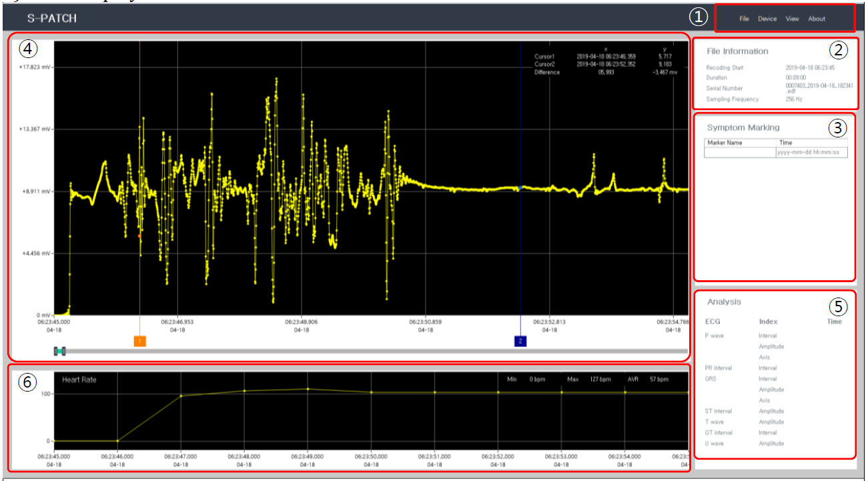This screenshot has height=481, width=868.
Task: Click the empty Marker Name input cell
Action: point(740,153)
